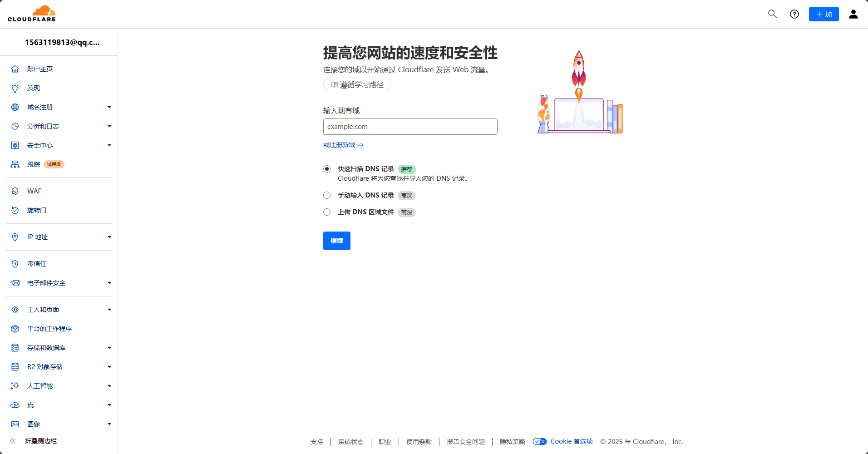
Task: Open the 职业 footer link
Action: tap(385, 442)
